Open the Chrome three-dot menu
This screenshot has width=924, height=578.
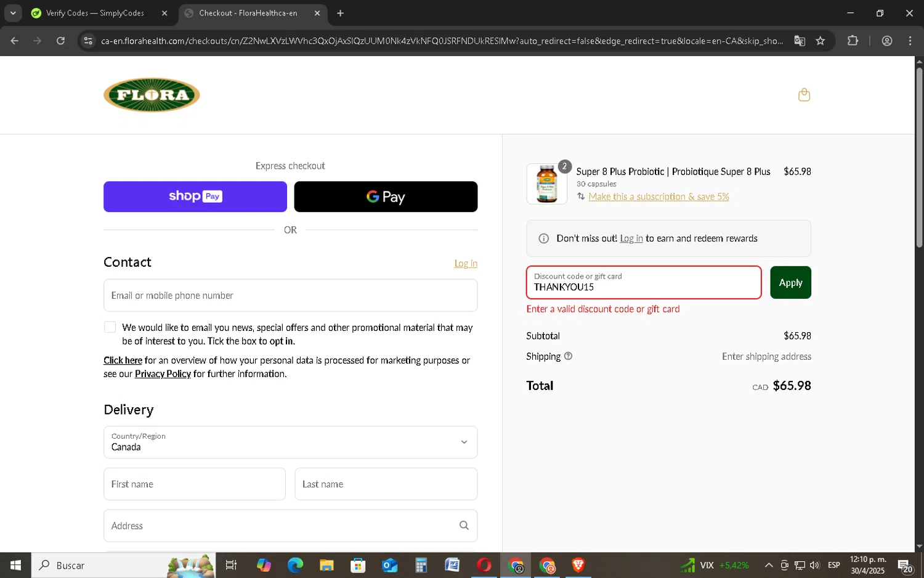[910, 41]
